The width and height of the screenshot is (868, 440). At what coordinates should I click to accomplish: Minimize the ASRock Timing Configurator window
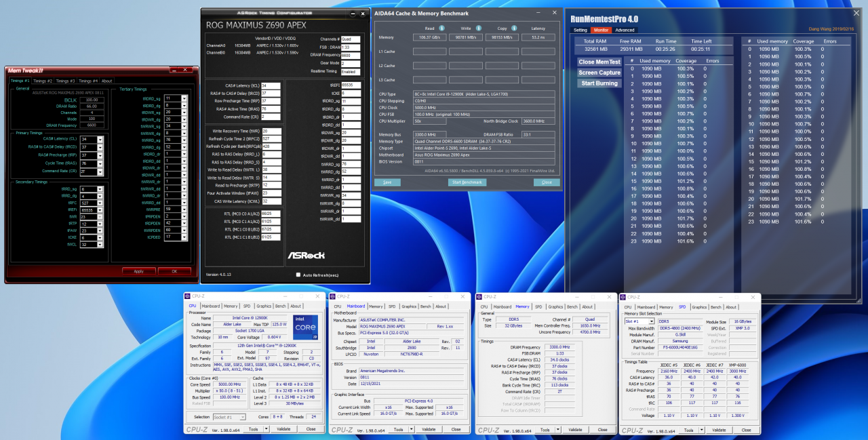click(351, 13)
